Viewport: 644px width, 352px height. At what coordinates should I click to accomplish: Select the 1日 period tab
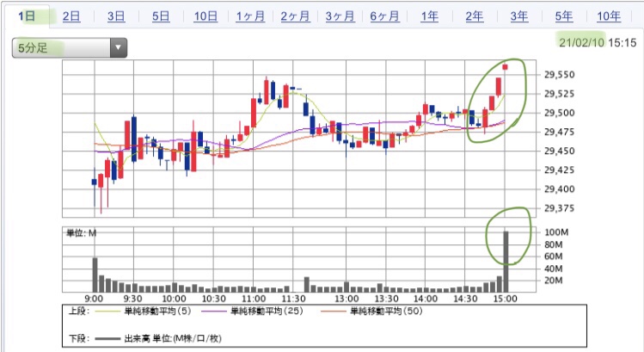(x=27, y=16)
